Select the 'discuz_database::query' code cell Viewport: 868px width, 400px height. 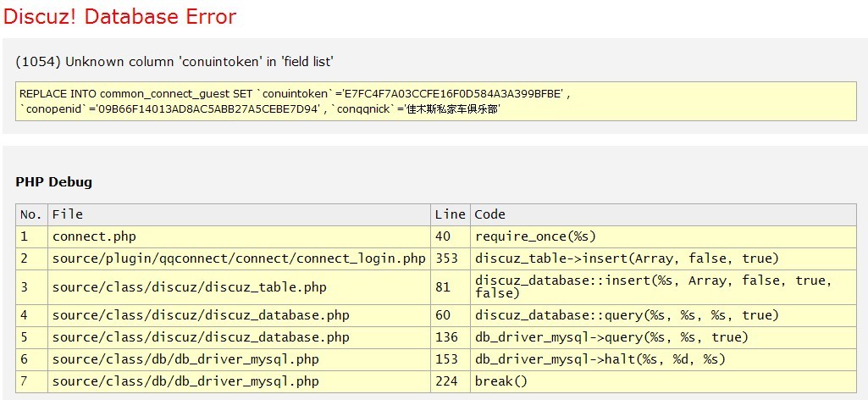(663, 315)
